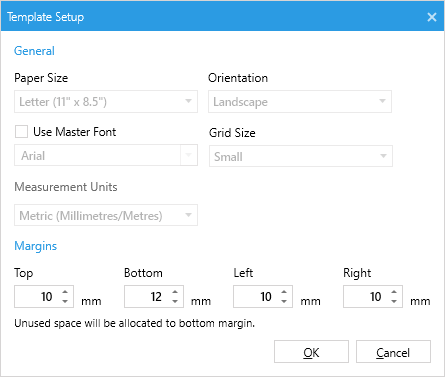This screenshot has height=378, width=445.
Task: Increase the Top margin value
Action: click(x=65, y=292)
